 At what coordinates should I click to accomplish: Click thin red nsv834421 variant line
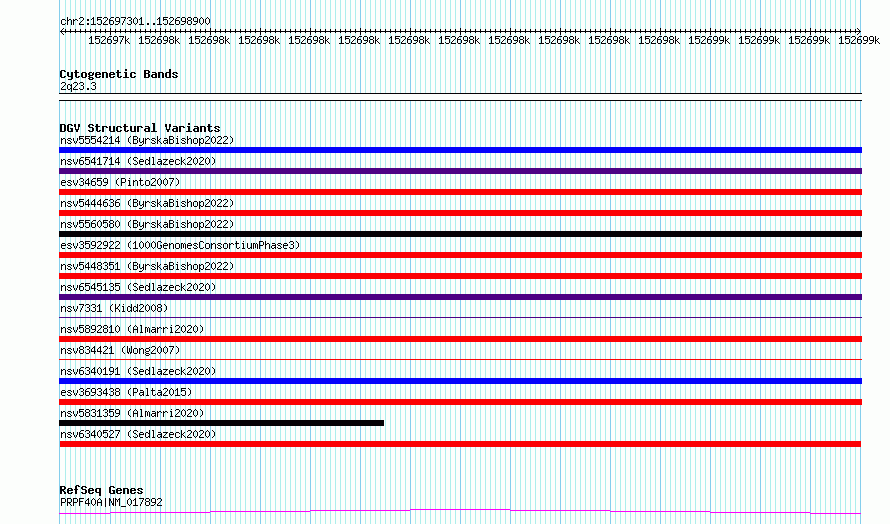(x=460, y=359)
